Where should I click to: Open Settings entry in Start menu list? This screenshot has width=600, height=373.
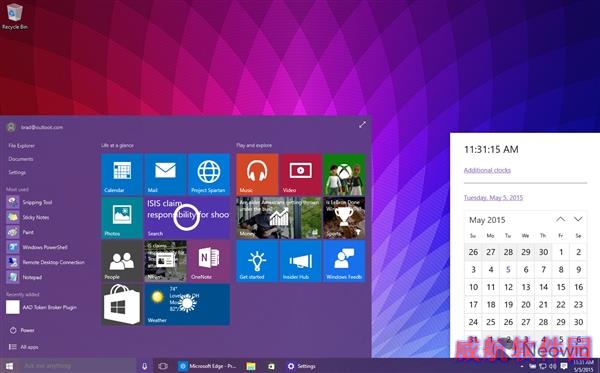pyautogui.click(x=17, y=173)
